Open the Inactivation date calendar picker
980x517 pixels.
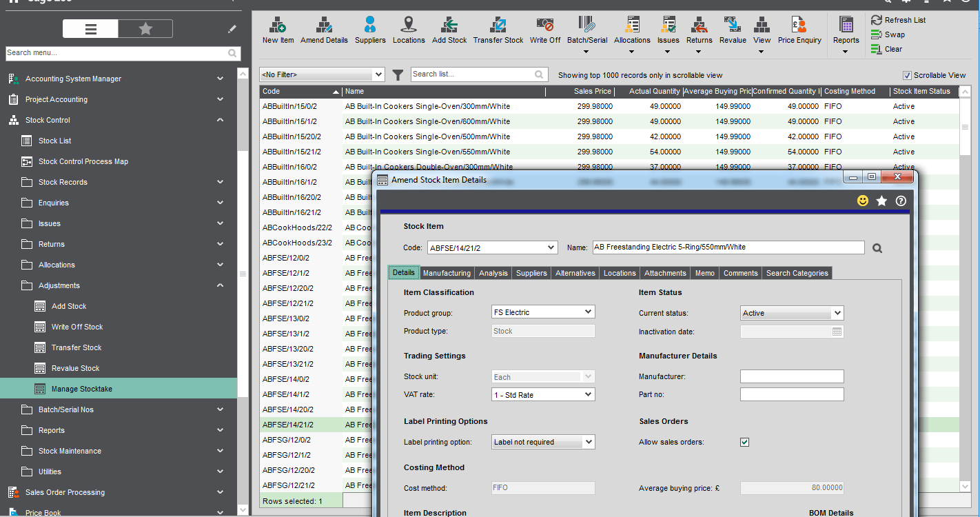(x=837, y=332)
